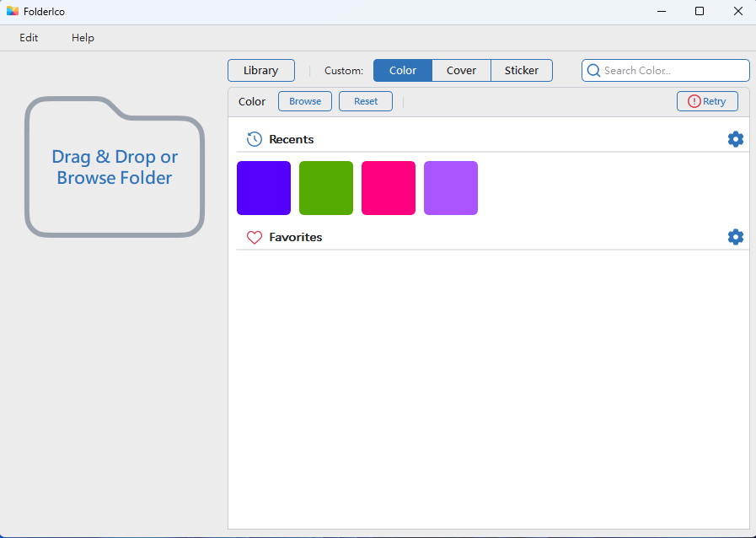Focus the Search Color input field

click(665, 71)
